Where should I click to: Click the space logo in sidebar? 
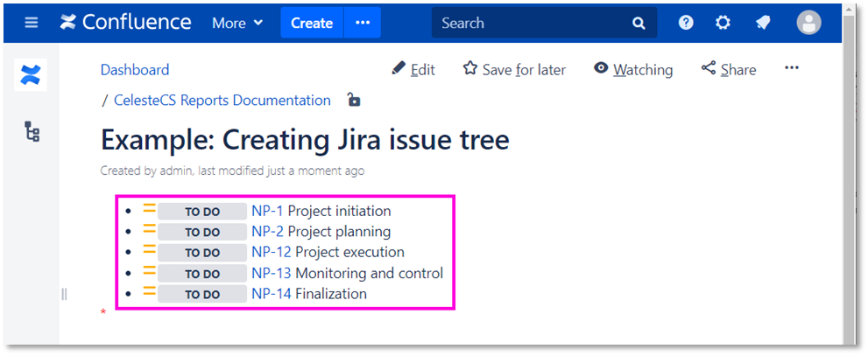point(31,74)
